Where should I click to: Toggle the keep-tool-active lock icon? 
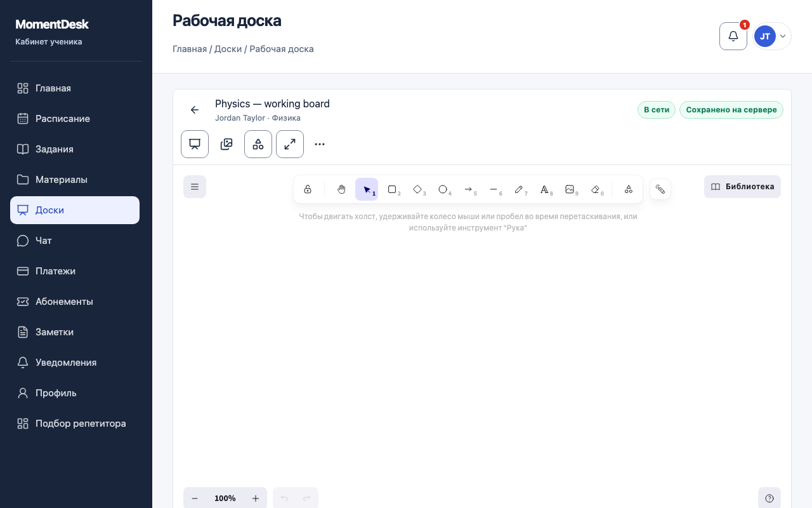pyautogui.click(x=308, y=189)
